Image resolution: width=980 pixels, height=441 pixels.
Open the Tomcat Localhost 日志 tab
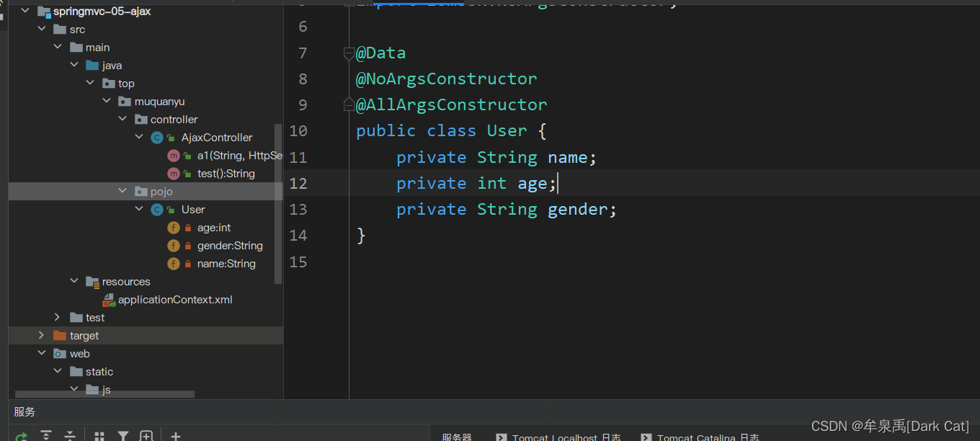point(559,437)
